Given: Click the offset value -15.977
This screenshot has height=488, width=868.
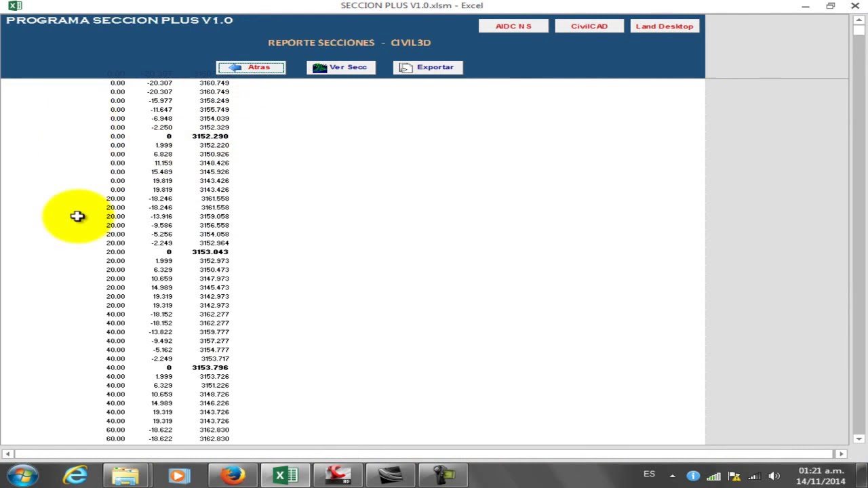Looking at the screenshot, I should point(161,100).
